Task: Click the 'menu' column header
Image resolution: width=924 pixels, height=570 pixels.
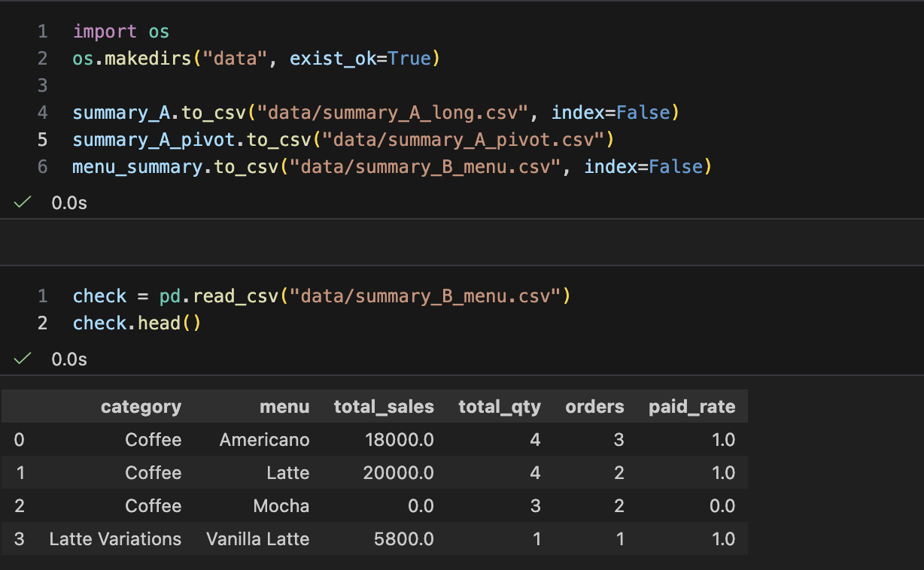Action: pyautogui.click(x=284, y=407)
